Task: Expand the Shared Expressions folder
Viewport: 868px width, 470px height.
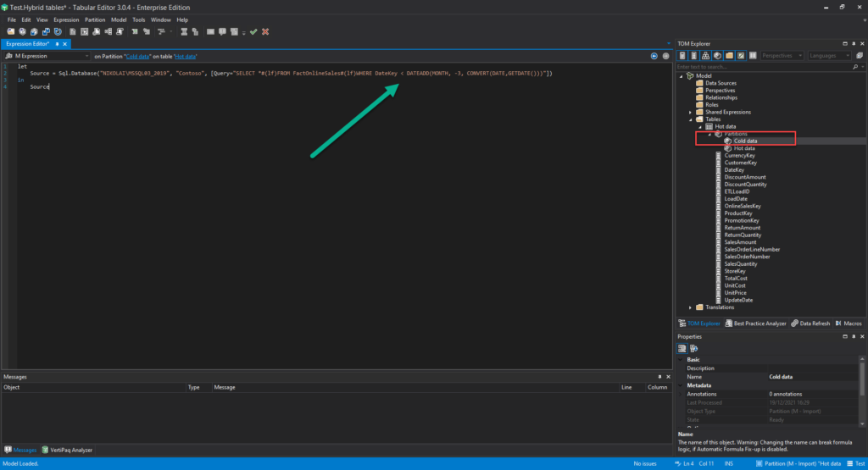Action: coord(690,113)
